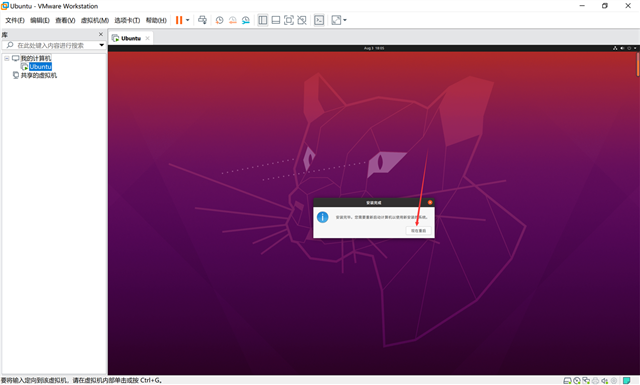Open the 虚拟机(M) menu

point(95,20)
